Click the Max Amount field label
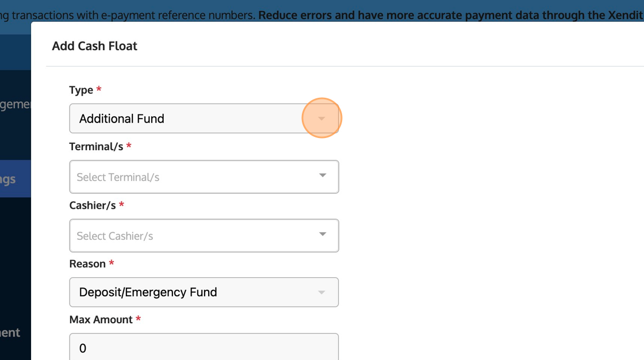 [101, 320]
